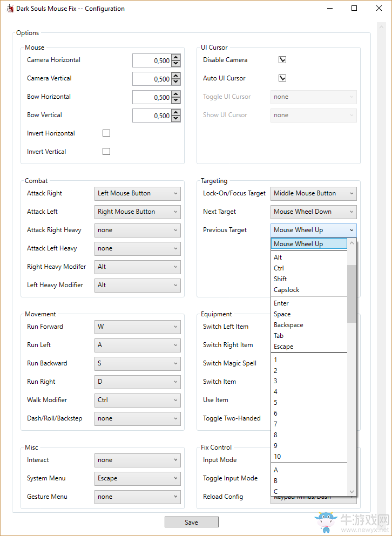Enable the Invert Horizontal checkbox
Screen dimensions: 392x536
point(106,133)
